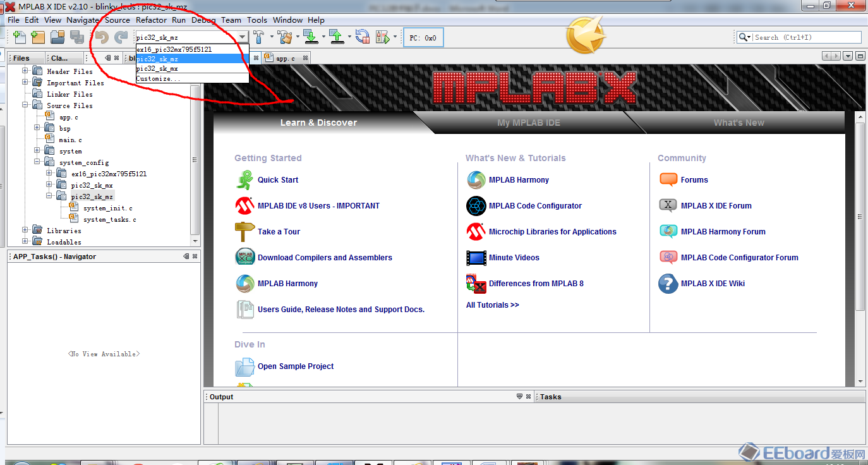Close the Navigator panel
This screenshot has width=868, height=465.
pyautogui.click(x=195, y=257)
